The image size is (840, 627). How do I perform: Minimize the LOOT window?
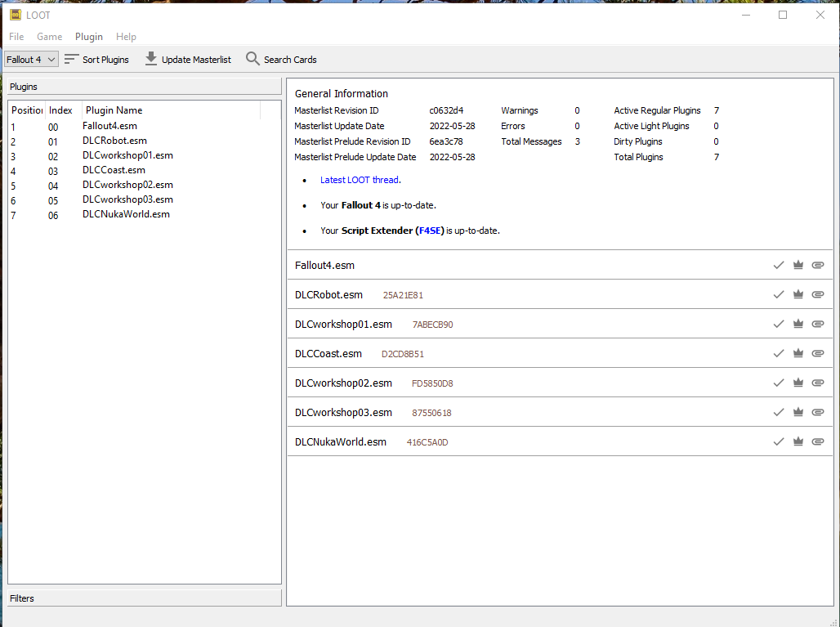point(746,15)
